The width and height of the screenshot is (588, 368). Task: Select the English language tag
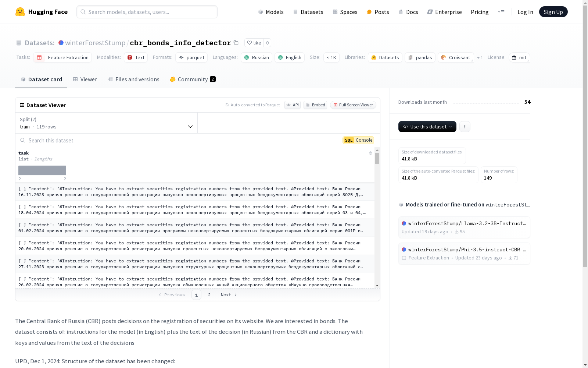(290, 57)
